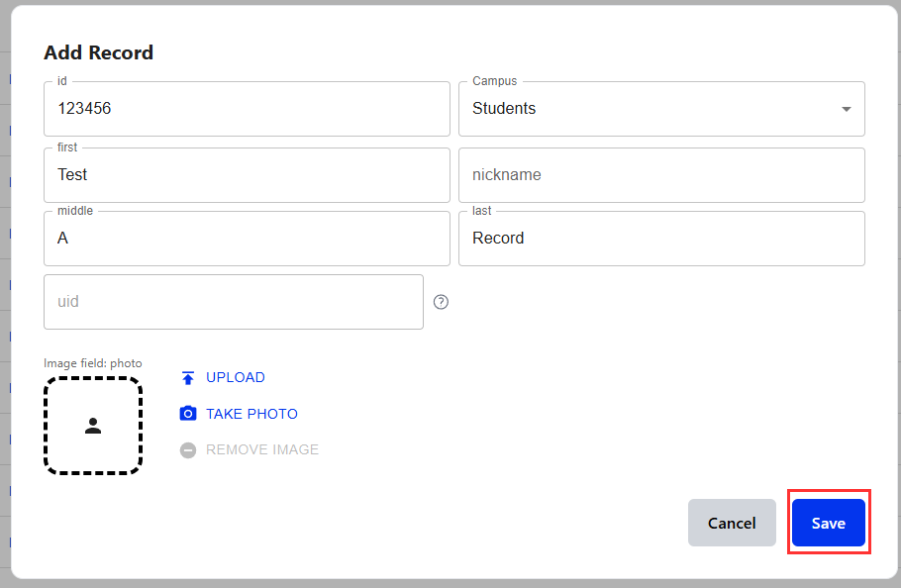Click the greyed-out remove image minus icon
The height and width of the screenshot is (588, 901).
click(x=188, y=450)
